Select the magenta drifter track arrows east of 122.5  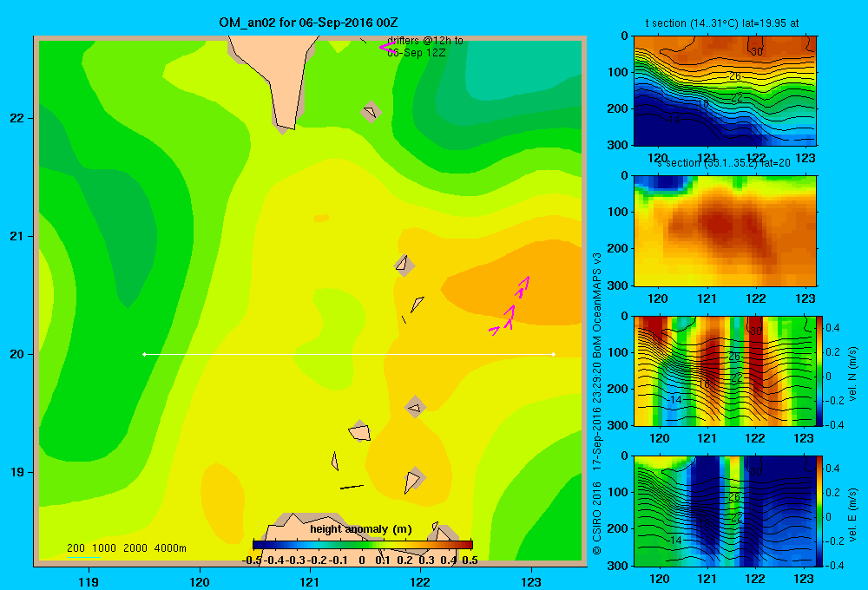click(x=510, y=305)
